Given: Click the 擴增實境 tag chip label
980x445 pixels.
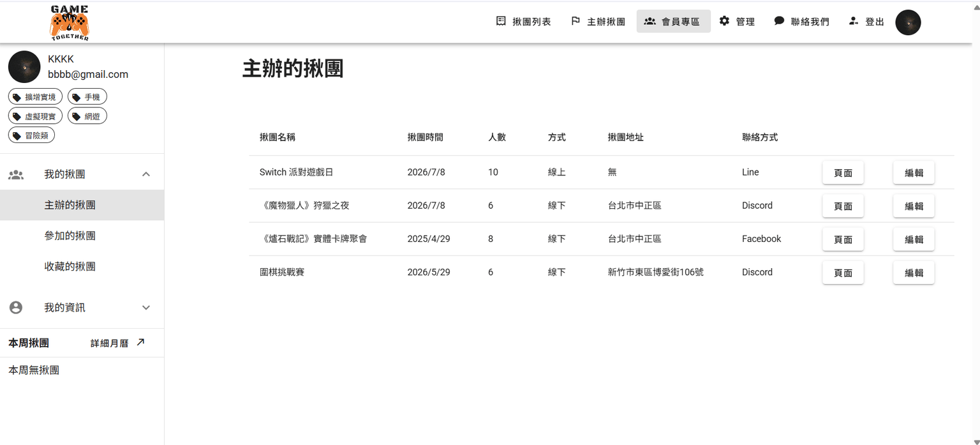Looking at the screenshot, I should point(40,97).
